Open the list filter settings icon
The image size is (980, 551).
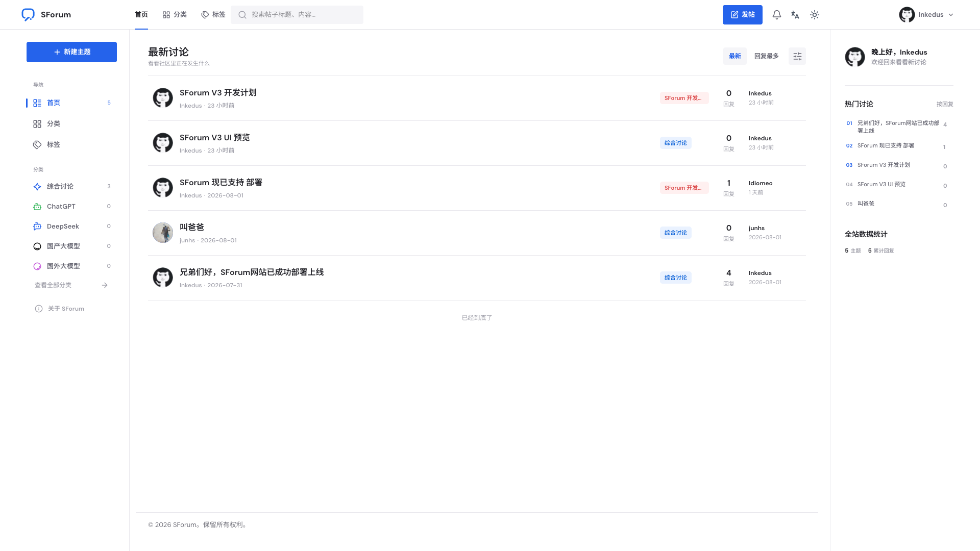pyautogui.click(x=797, y=56)
